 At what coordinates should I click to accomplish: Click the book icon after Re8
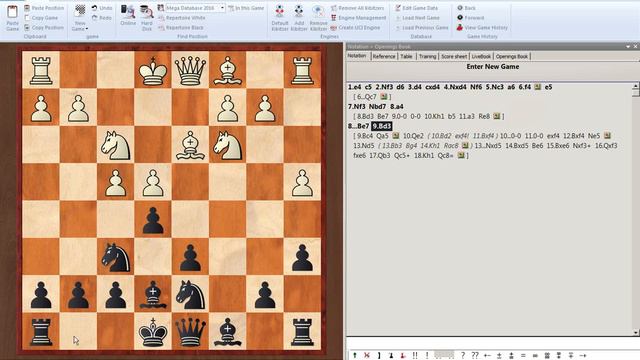[496, 116]
